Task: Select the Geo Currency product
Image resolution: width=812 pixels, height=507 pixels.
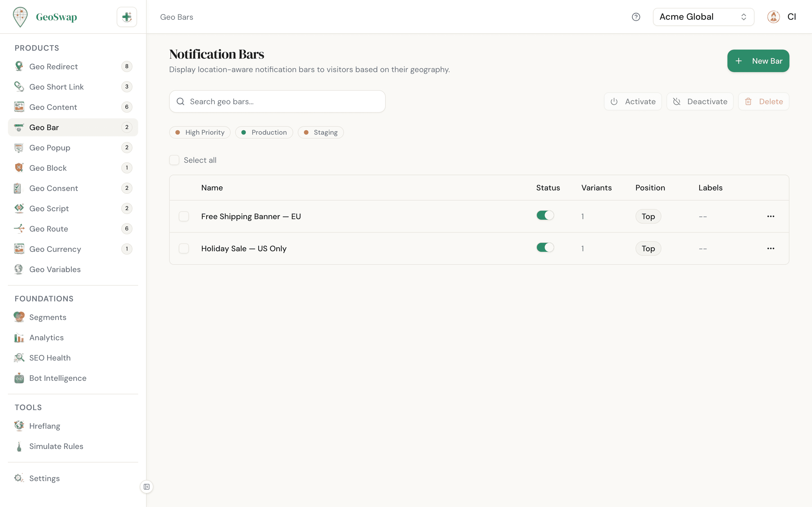Action: pyautogui.click(x=55, y=249)
